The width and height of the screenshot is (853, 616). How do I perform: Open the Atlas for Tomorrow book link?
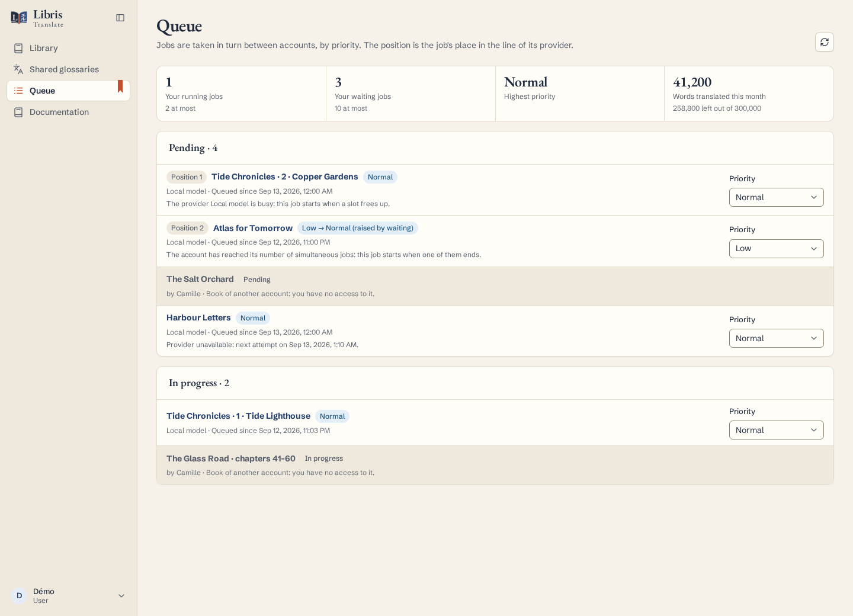click(253, 228)
